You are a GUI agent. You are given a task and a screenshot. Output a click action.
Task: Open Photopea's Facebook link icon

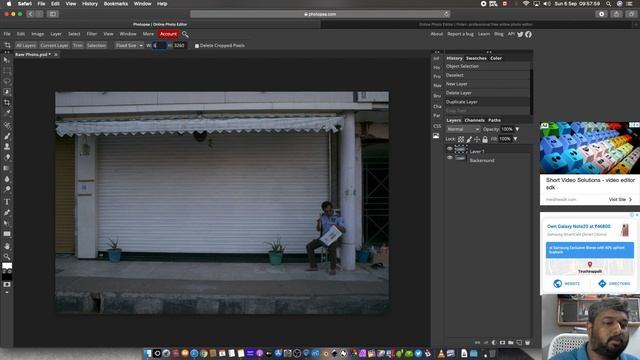529,34
